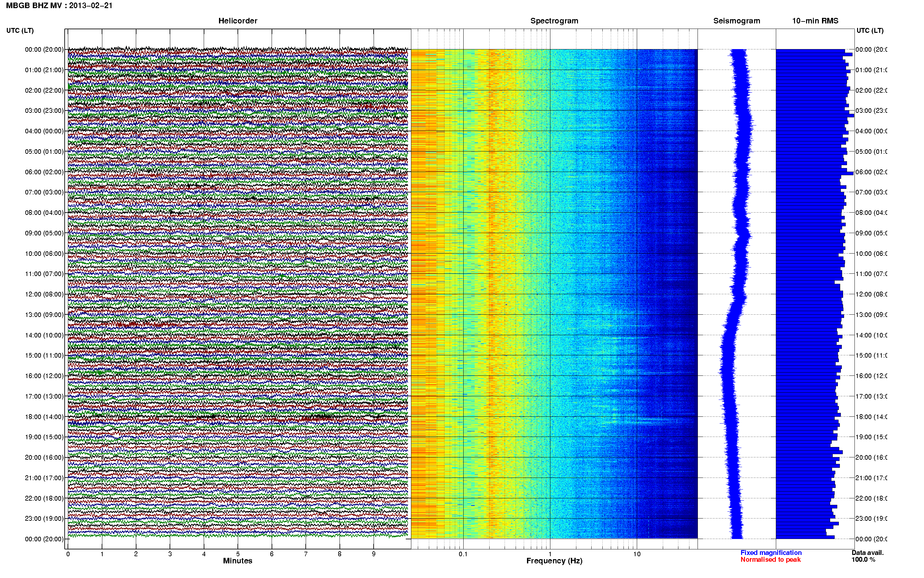
Task: Click the left 14:00 (10:00) time label
Action: click(x=44, y=335)
